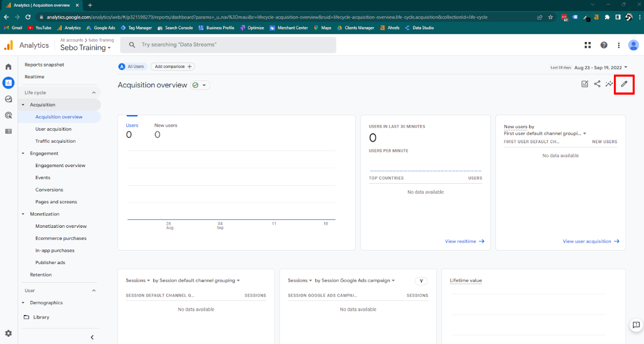This screenshot has height=344, width=644.
Task: Open the report status check dropdown
Action: (200, 85)
